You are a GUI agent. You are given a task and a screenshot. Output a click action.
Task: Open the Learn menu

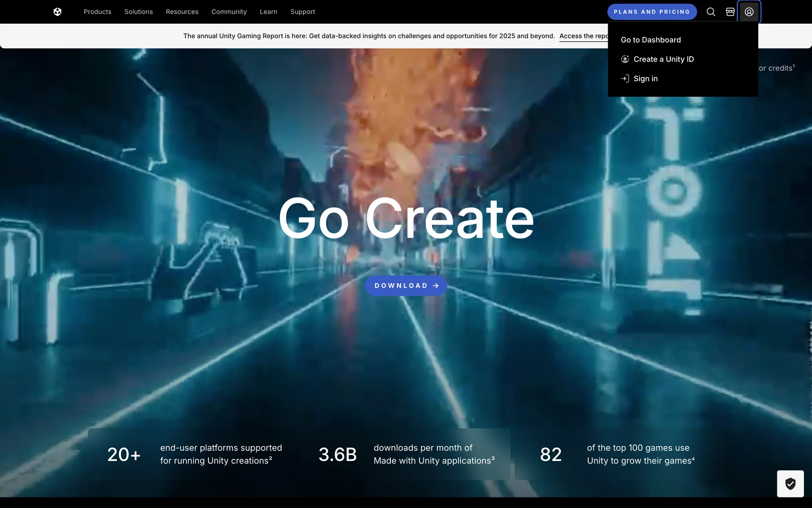point(269,12)
